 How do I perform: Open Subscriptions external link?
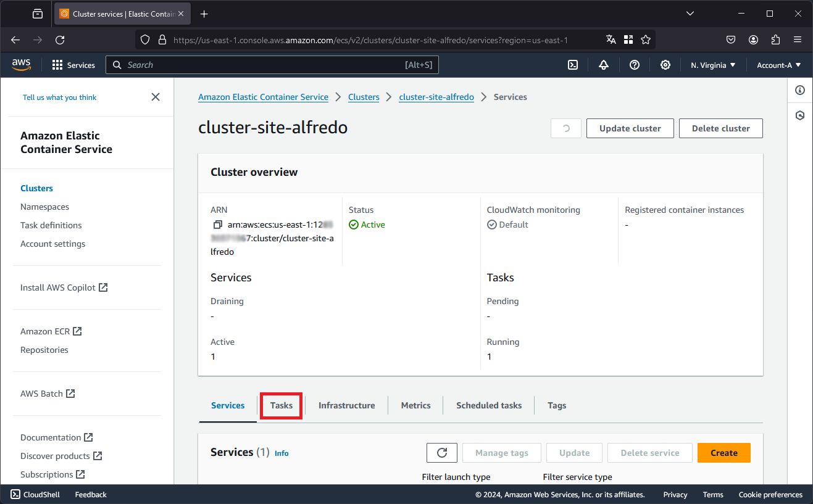click(x=52, y=474)
